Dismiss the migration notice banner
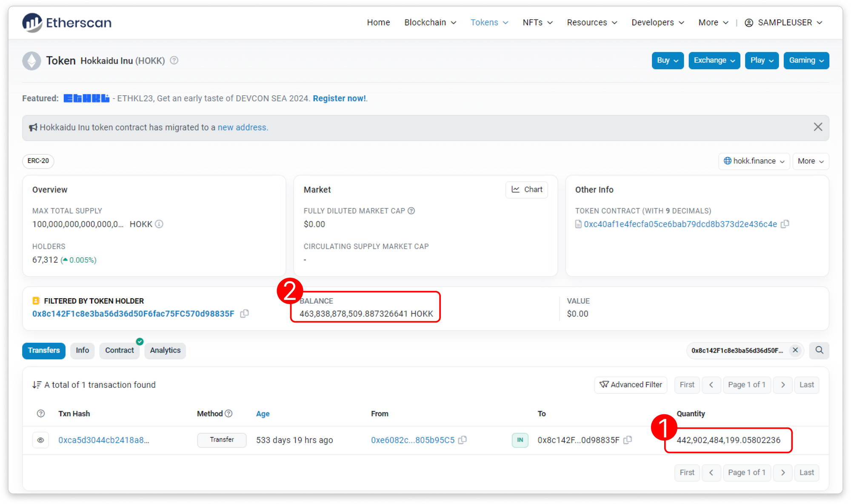 (x=818, y=127)
